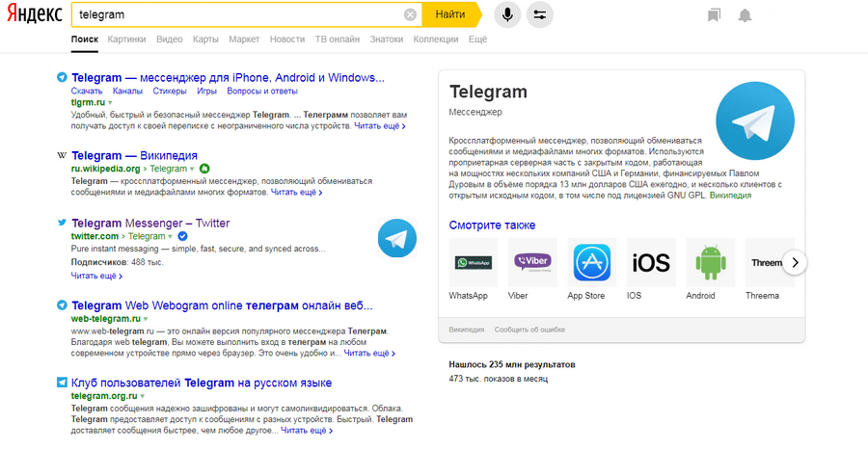
Task: Open 'Клуб пользователей Telegram' result
Action: click(202, 383)
